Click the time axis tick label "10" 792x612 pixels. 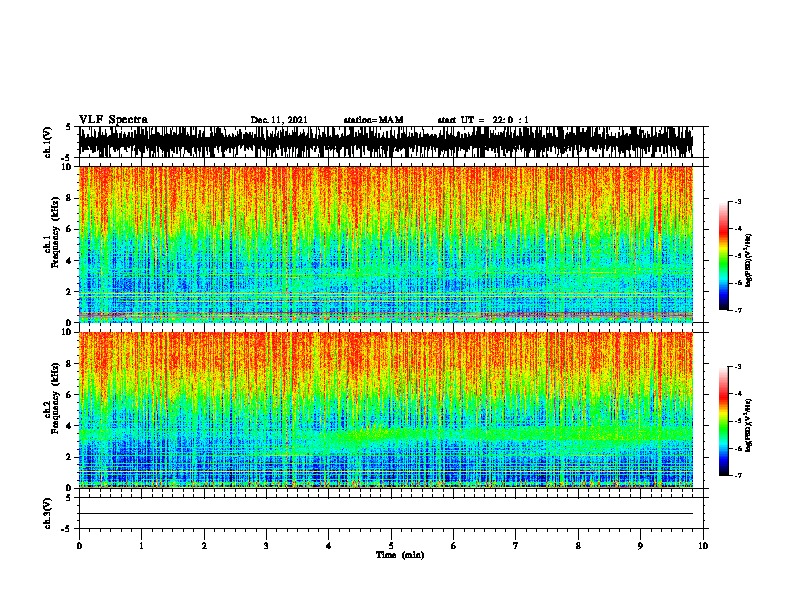[x=703, y=546]
